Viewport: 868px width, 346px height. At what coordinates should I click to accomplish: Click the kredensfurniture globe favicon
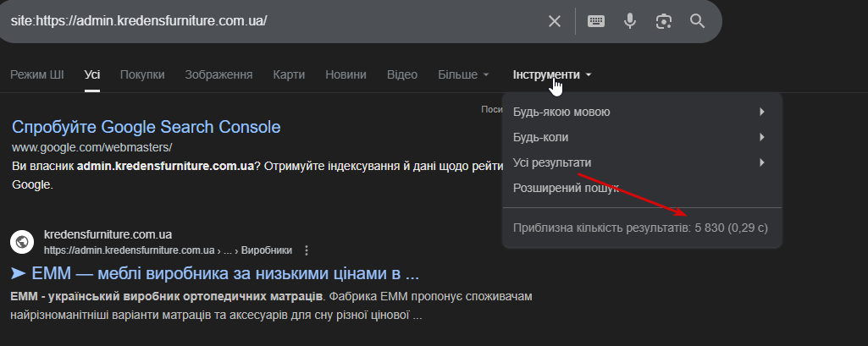tap(22, 242)
